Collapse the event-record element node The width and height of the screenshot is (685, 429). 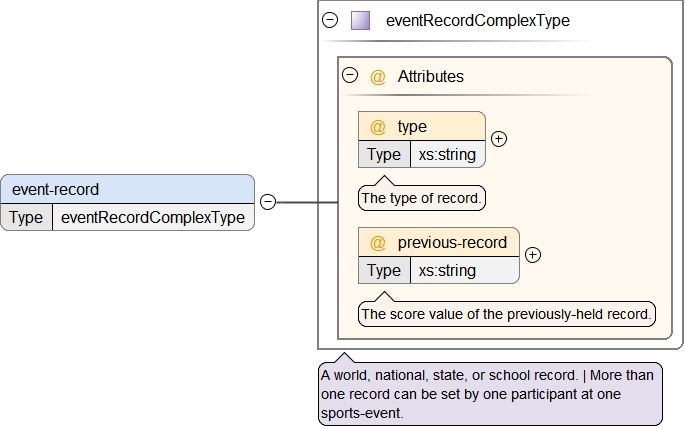click(268, 202)
